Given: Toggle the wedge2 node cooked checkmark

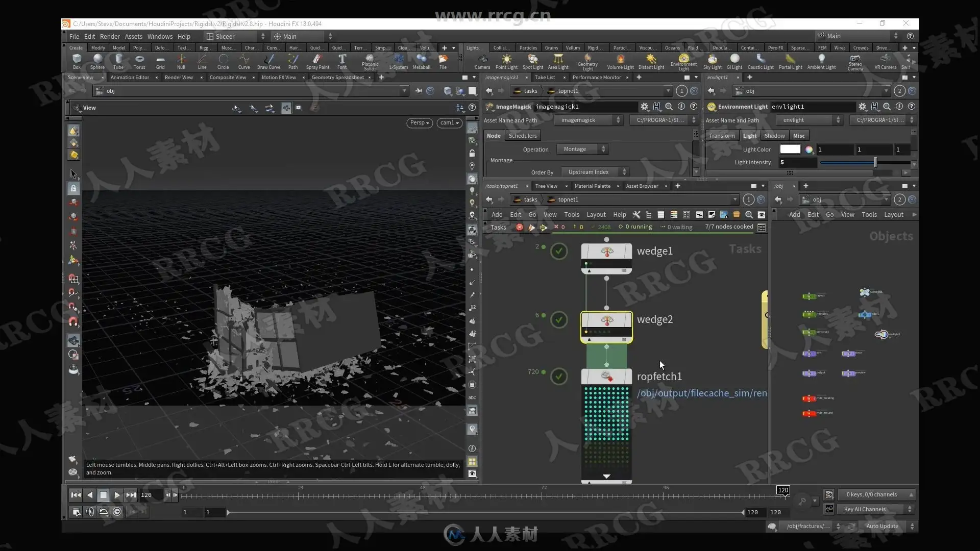Looking at the screenshot, I should [x=559, y=320].
